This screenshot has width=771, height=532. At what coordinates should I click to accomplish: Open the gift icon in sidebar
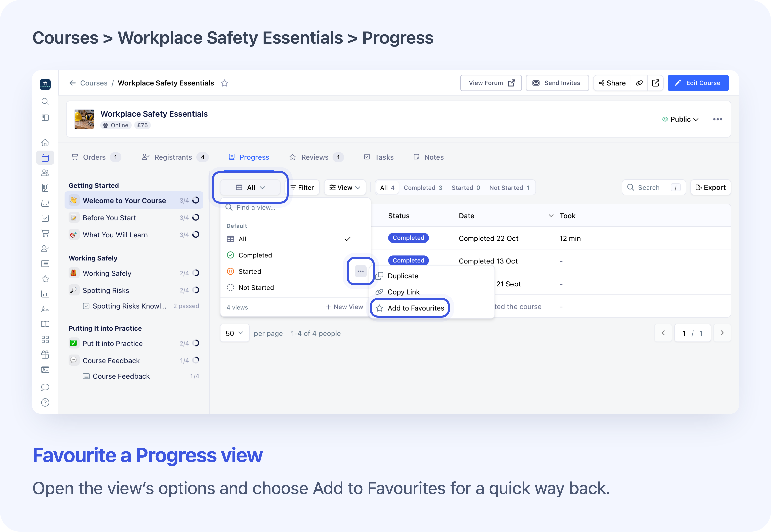(45, 355)
